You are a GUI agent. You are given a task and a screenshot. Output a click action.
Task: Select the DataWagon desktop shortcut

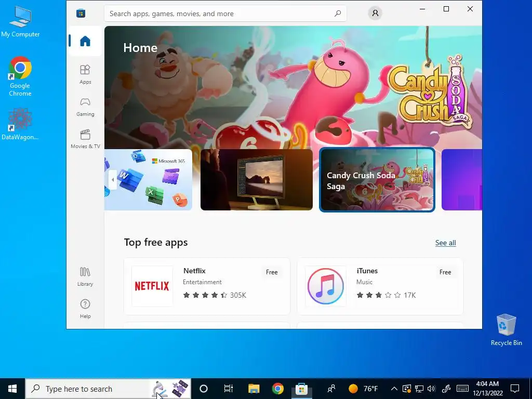click(20, 124)
